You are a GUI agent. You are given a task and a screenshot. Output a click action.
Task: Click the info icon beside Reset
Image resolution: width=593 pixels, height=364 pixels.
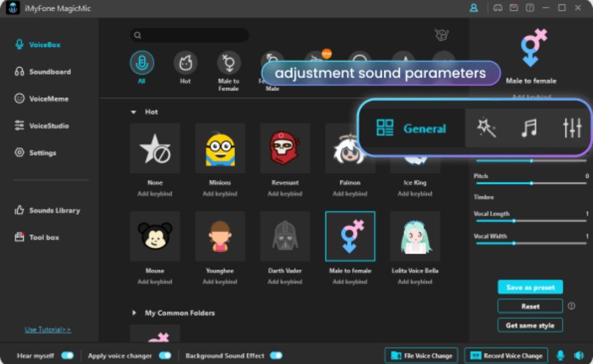572,306
